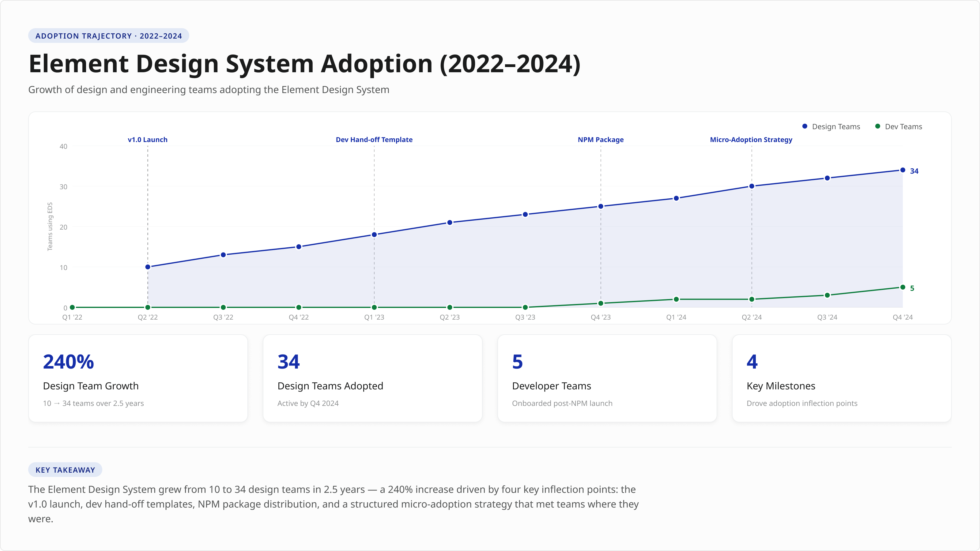Select the Dev Teams endpoint labeled 5

click(903, 287)
